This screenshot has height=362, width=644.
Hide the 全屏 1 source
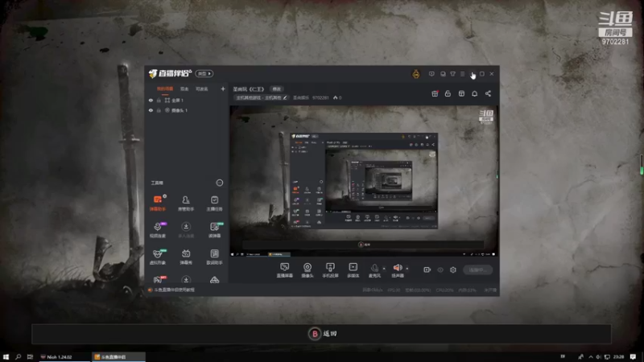click(151, 100)
